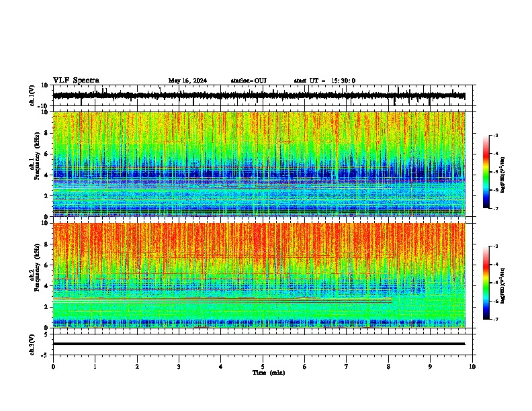The image size is (532, 411).
Task: Click the ch.1 spectrogram color scale bar
Action: (x=486, y=172)
